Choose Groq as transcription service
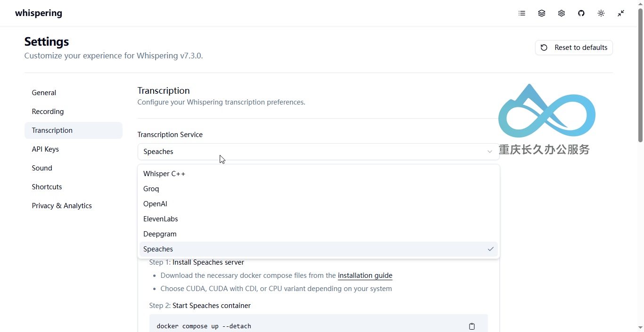The image size is (644, 332). 319,189
